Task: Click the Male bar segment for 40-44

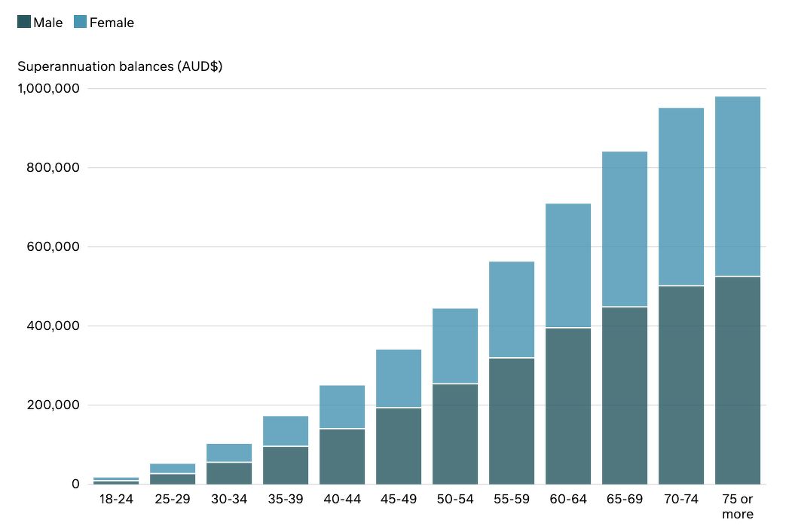Action: coord(342,457)
